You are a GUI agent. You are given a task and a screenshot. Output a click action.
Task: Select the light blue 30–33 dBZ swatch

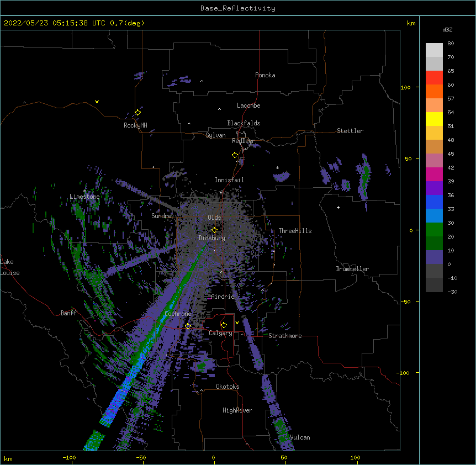point(434,216)
